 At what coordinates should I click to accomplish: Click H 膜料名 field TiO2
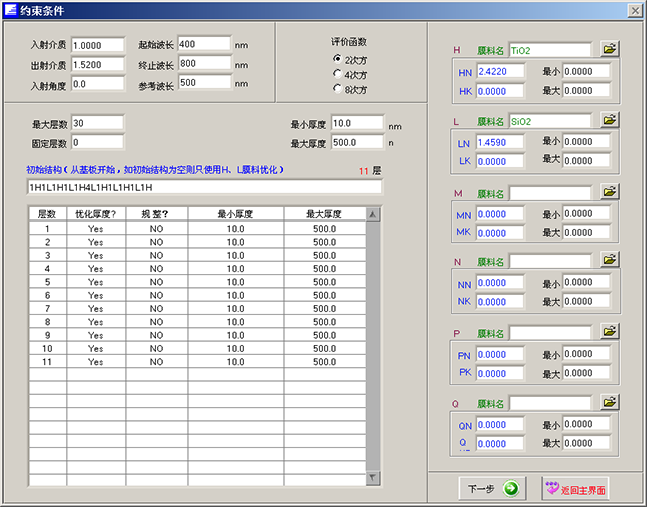[x=550, y=50]
